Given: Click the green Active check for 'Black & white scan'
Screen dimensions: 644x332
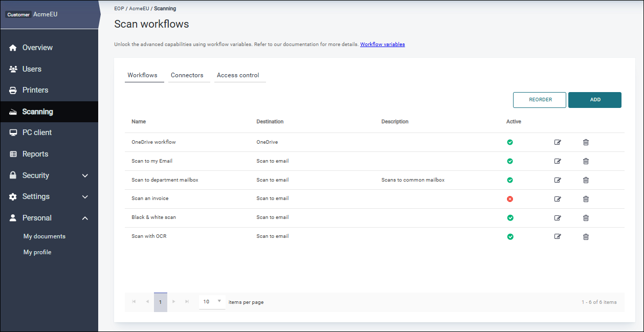Looking at the screenshot, I should click(509, 217).
